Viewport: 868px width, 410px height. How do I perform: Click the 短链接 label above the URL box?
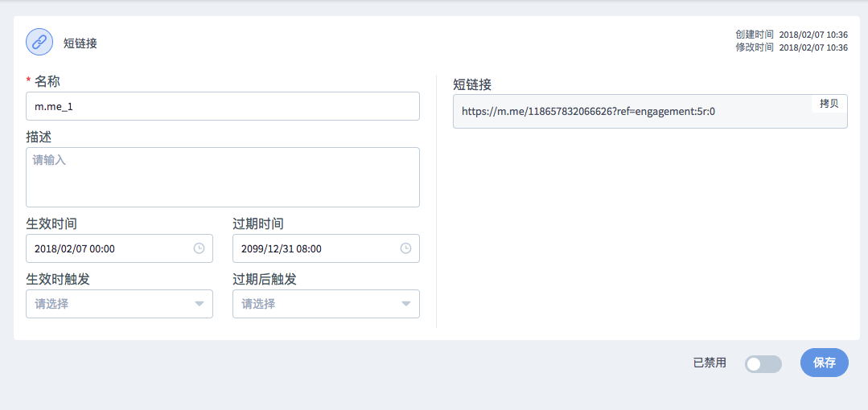click(x=472, y=84)
